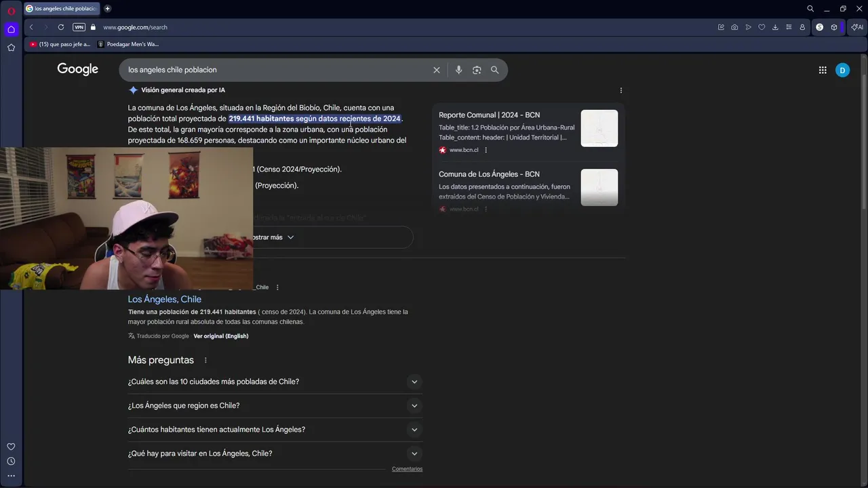
Task: Expand '¿Los Ángeles que region es Chile?'
Action: click(x=275, y=405)
